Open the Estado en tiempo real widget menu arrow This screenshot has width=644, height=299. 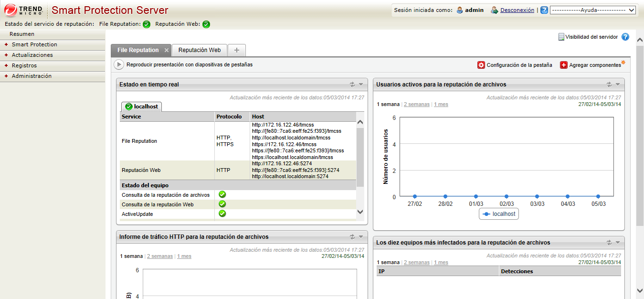(x=361, y=85)
